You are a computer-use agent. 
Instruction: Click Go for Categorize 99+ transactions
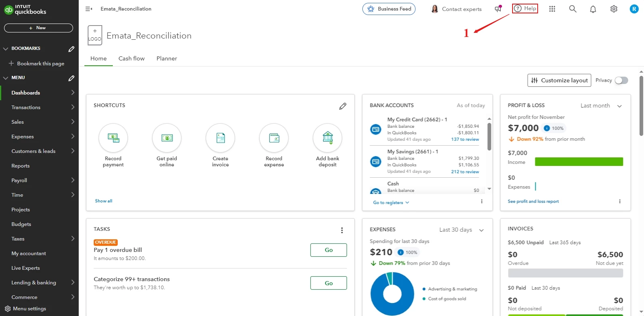tap(329, 283)
